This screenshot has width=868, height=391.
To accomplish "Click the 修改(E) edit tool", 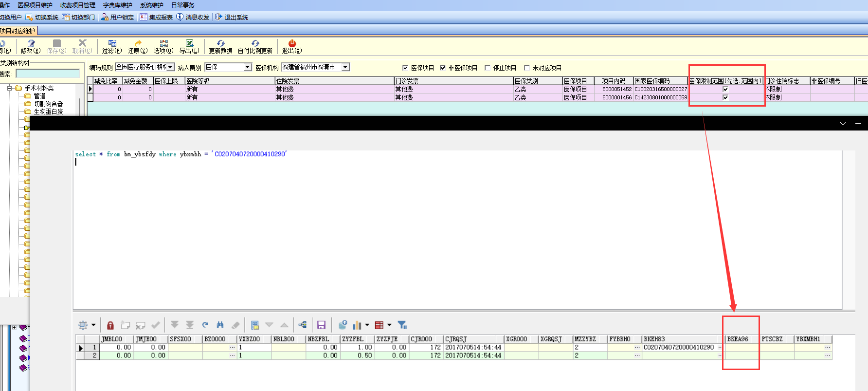I will click(x=31, y=47).
